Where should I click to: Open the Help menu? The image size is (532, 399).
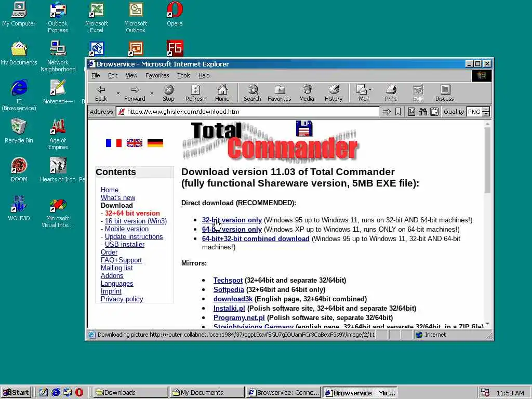(204, 75)
